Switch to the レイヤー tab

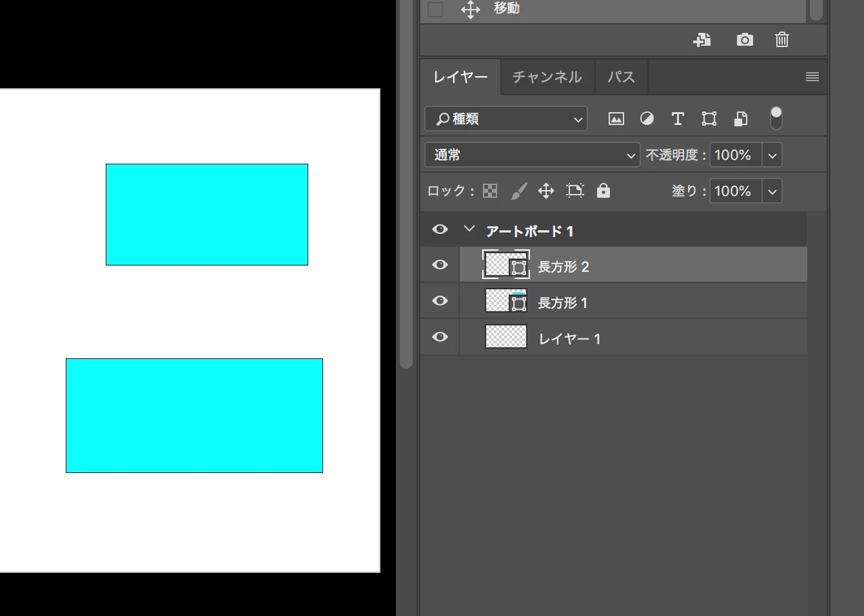460,77
